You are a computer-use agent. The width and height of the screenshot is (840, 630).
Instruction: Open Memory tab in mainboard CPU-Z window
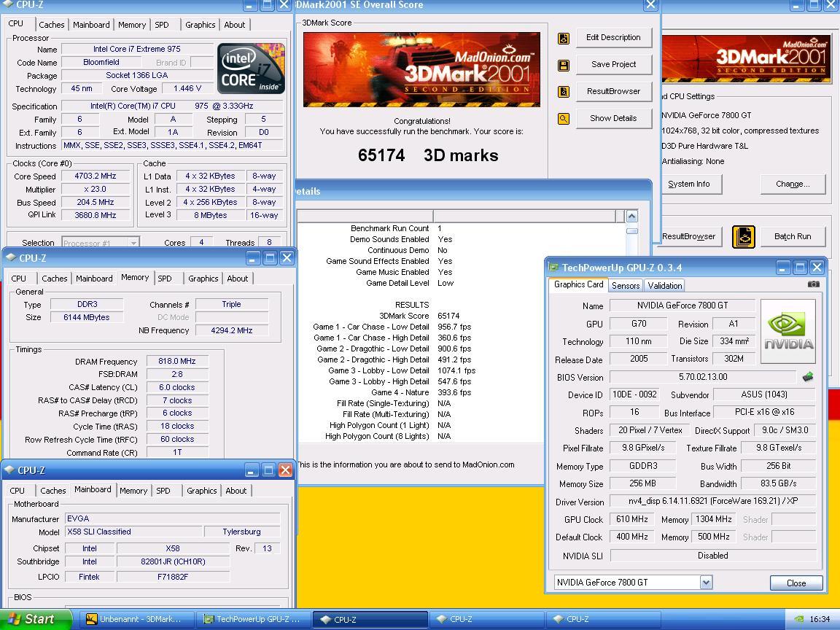coord(133,491)
